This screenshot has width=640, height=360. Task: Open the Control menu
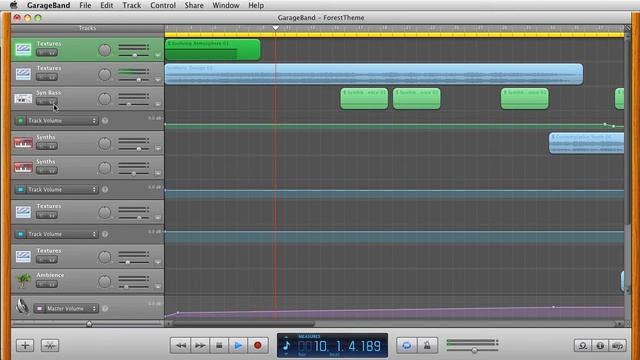163,5
